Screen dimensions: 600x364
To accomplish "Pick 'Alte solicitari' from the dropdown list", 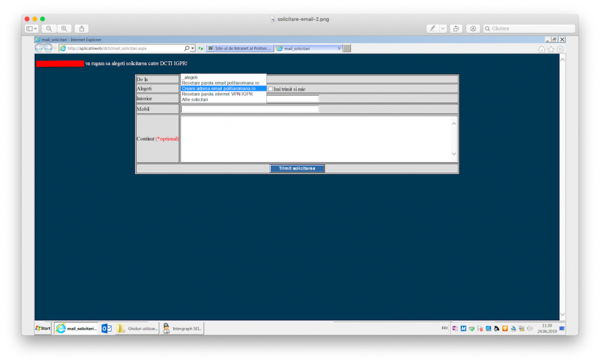I will pos(195,99).
